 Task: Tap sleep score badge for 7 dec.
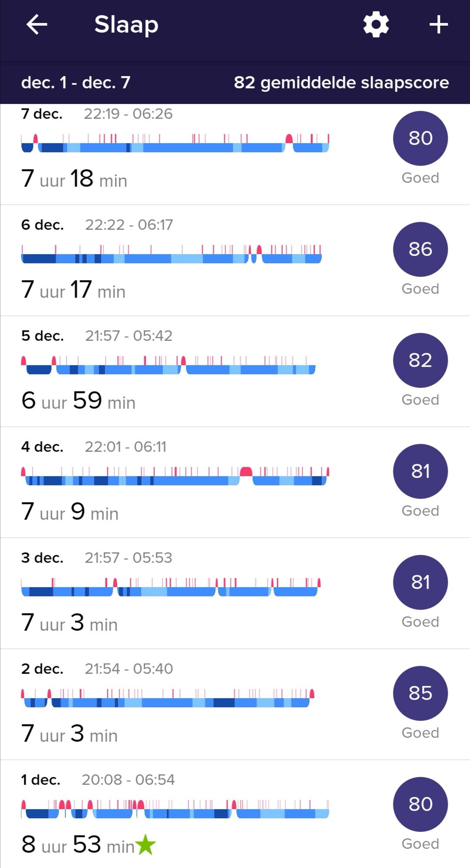click(x=420, y=138)
